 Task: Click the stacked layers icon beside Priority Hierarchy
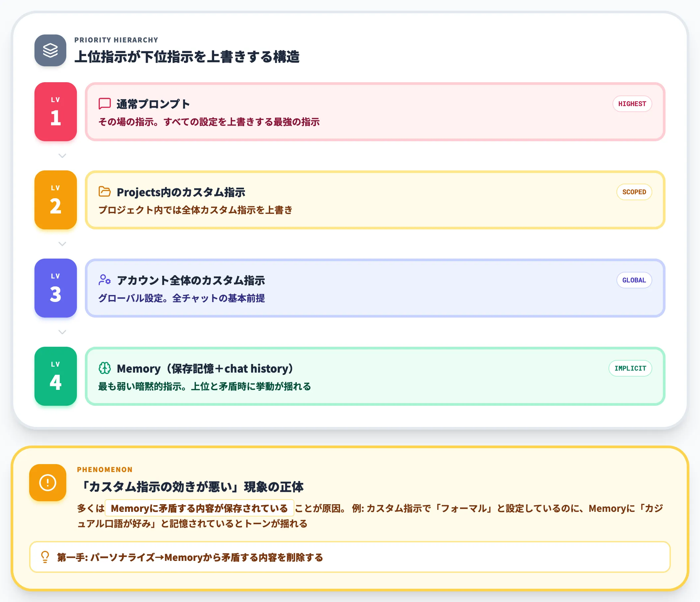50,50
